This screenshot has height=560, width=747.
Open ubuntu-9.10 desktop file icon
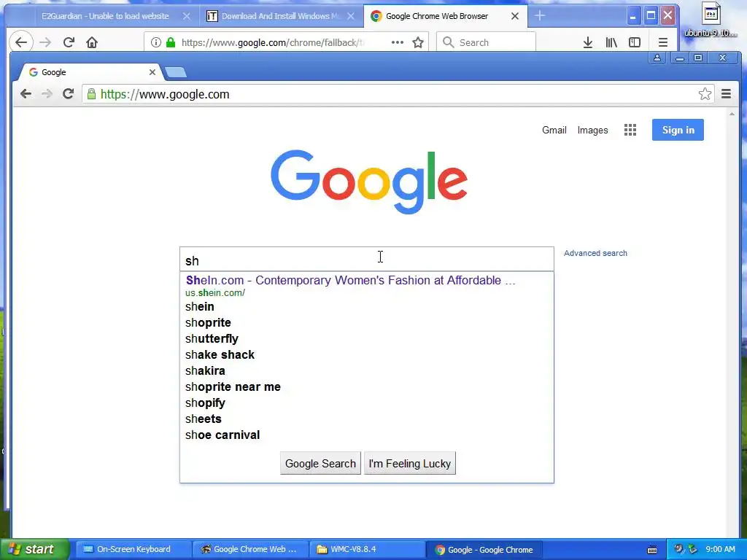click(x=711, y=20)
